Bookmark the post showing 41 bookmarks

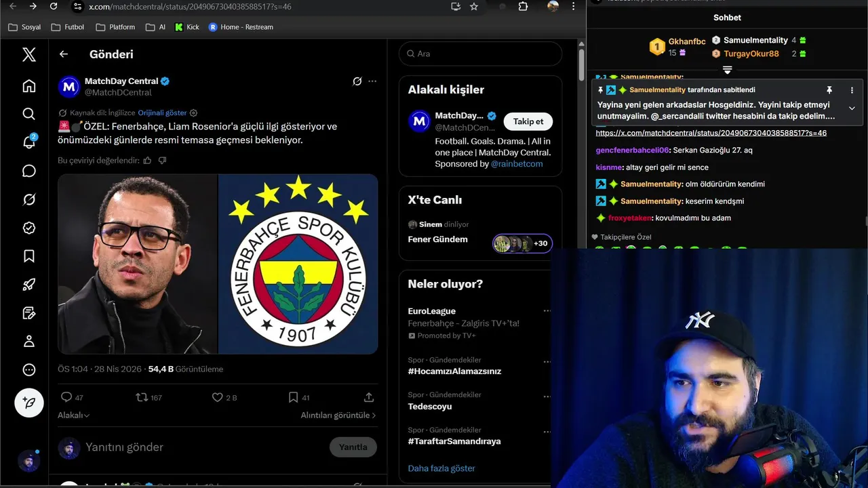tap(299, 398)
